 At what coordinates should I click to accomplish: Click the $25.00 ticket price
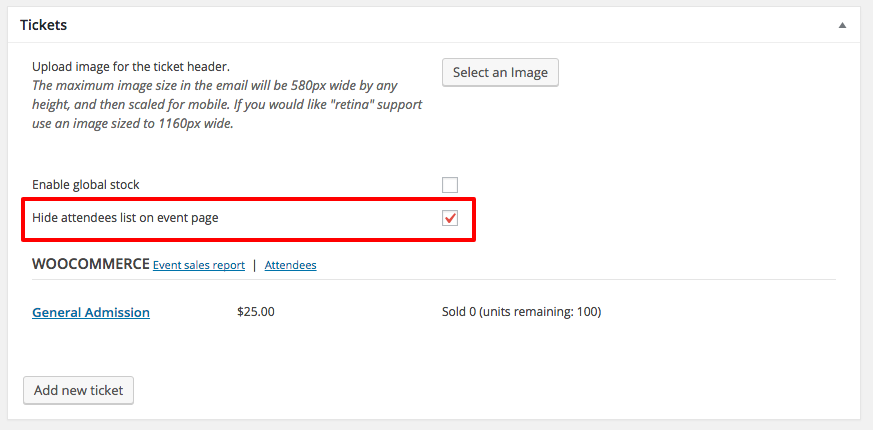pyautogui.click(x=255, y=312)
